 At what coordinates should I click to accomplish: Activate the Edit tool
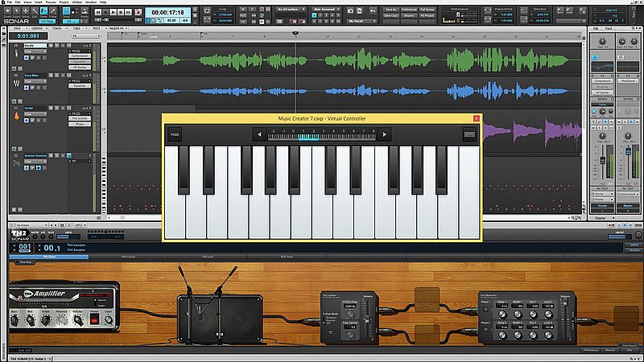(x=35, y=11)
